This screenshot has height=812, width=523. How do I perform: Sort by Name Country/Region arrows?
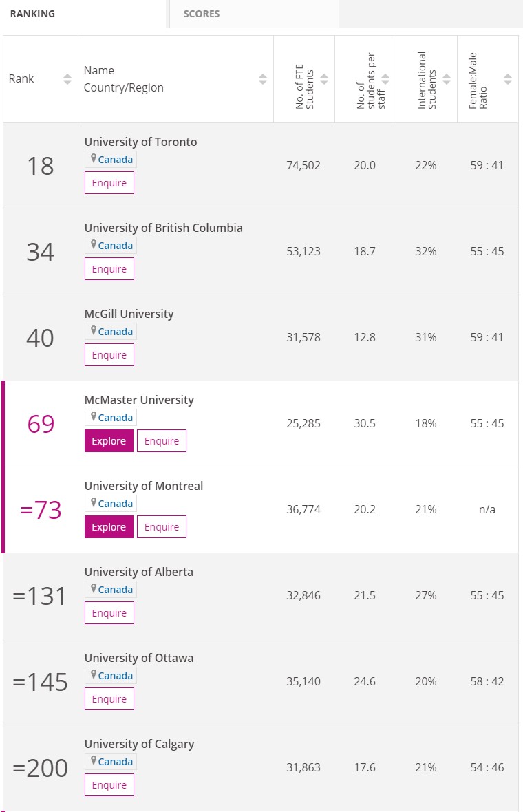263,79
